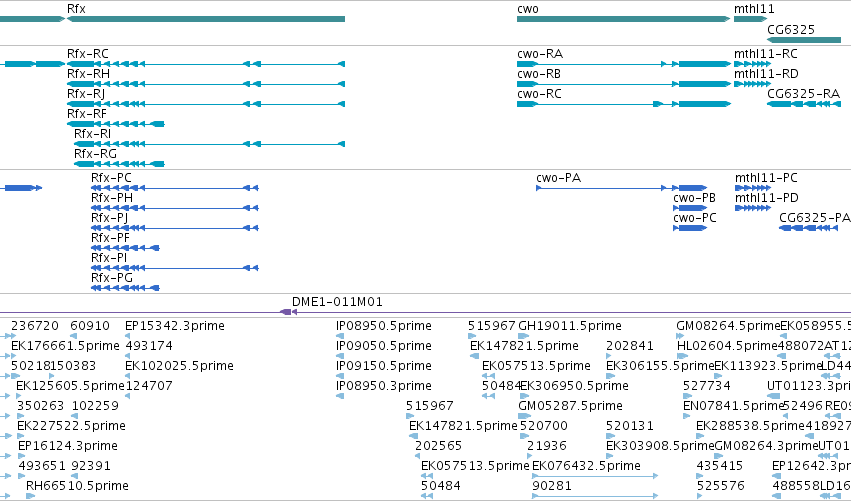
Task: Click the Rfx-RI transcript label
Action: [x=92, y=134]
